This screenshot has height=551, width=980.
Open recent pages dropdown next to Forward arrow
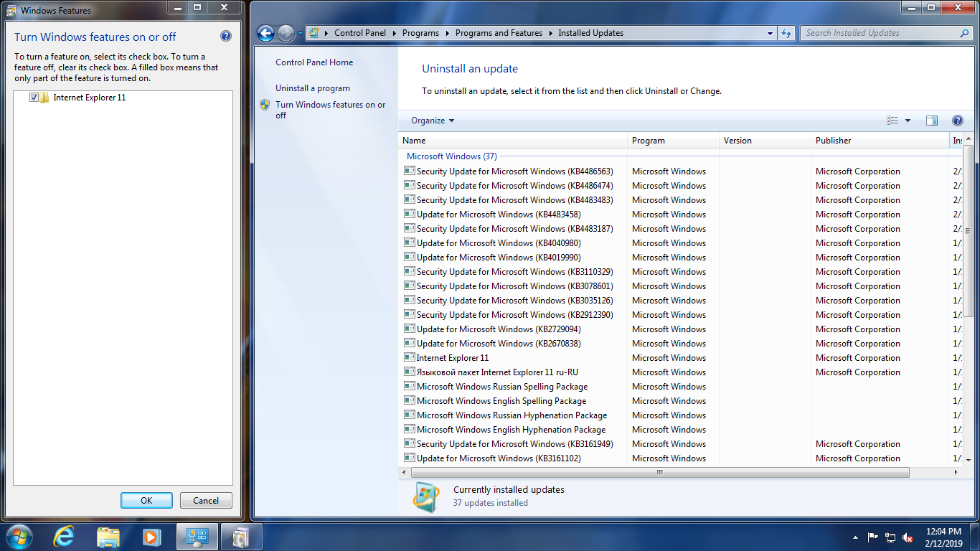[300, 33]
